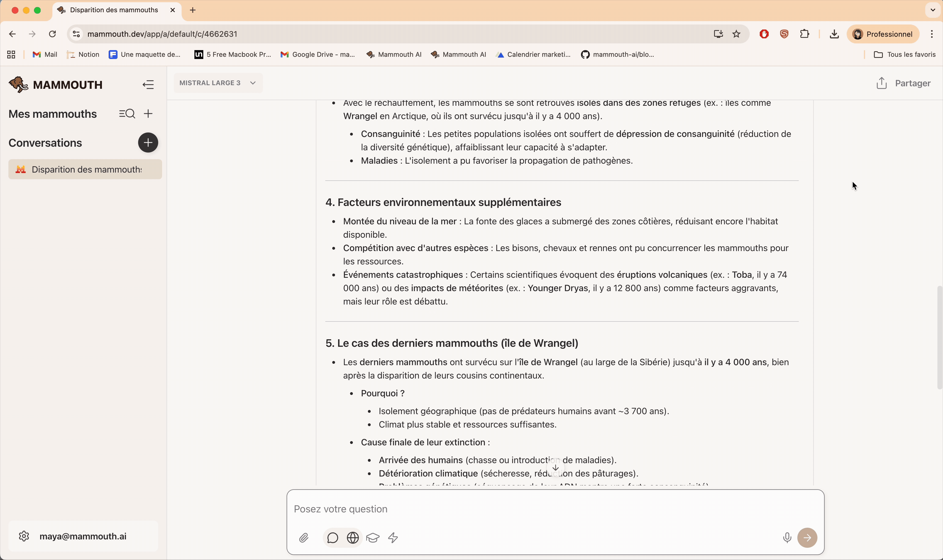Click the paperclip attach file icon
The width and height of the screenshot is (943, 560).
[304, 537]
